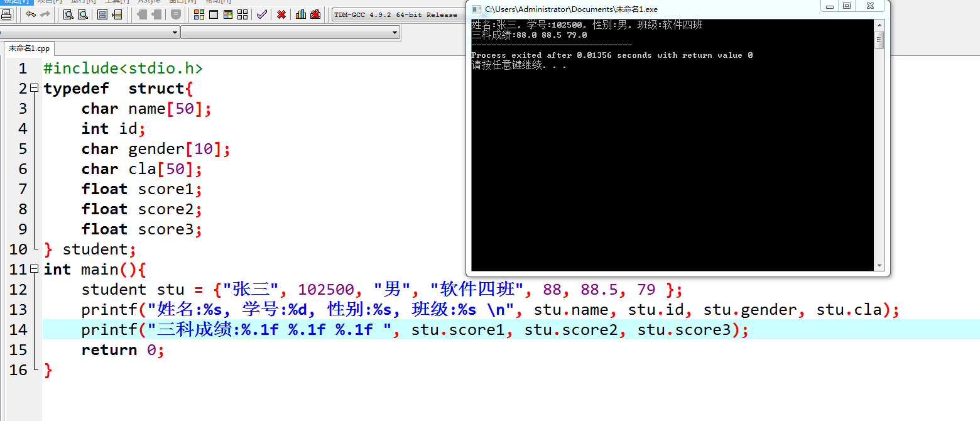
Task: Click 'stu.gender' argument on line 13
Action: click(x=750, y=309)
